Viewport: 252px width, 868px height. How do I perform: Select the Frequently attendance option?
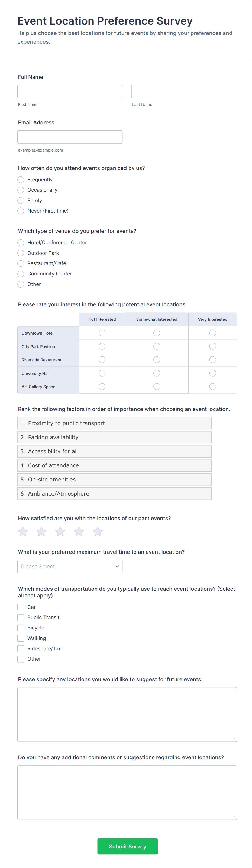click(x=21, y=180)
